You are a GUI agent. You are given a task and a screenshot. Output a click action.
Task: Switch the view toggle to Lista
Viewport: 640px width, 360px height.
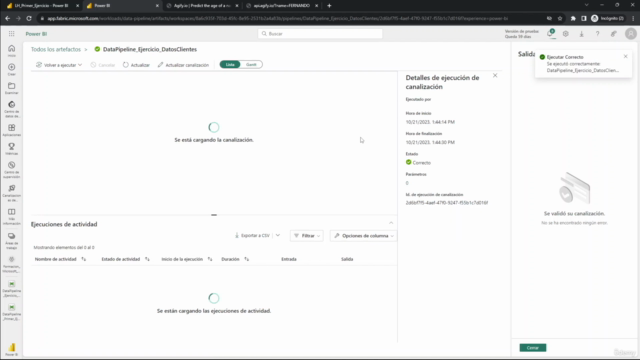pos(230,64)
